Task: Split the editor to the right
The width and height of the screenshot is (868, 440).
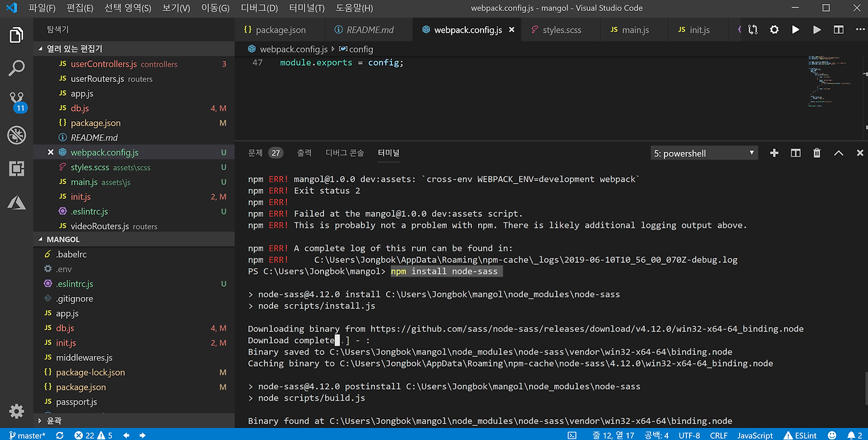Action: [x=839, y=30]
